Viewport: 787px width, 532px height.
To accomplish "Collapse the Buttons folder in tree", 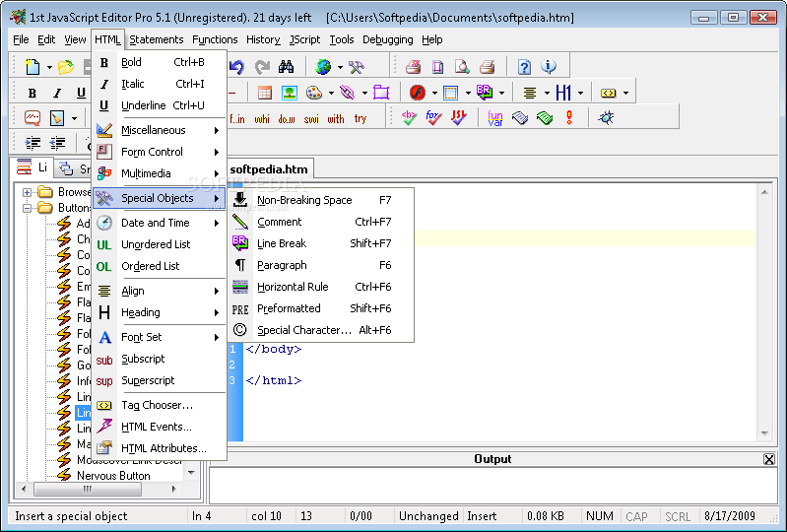I will pos(28,208).
